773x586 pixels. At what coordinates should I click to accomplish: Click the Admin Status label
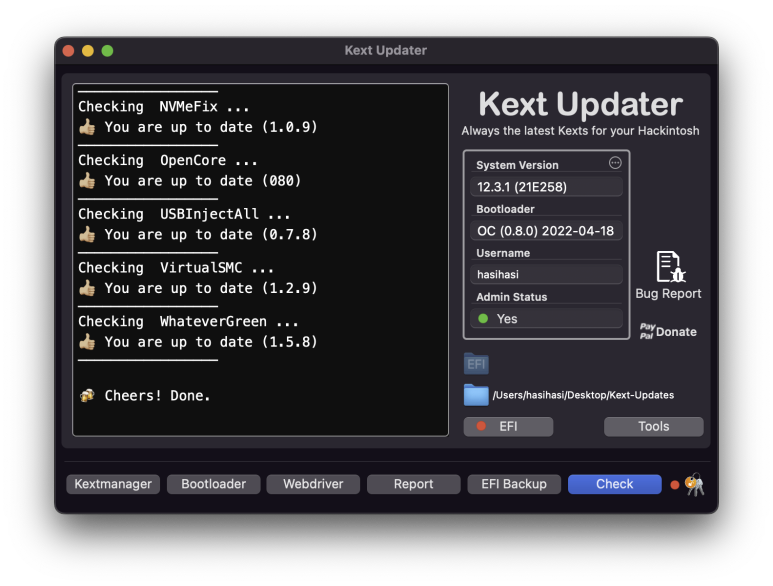coord(512,297)
